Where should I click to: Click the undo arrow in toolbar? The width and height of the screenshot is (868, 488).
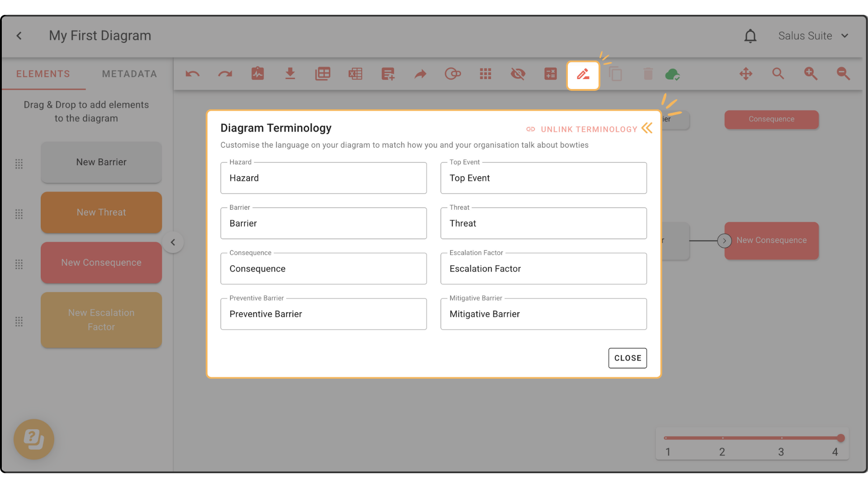193,74
